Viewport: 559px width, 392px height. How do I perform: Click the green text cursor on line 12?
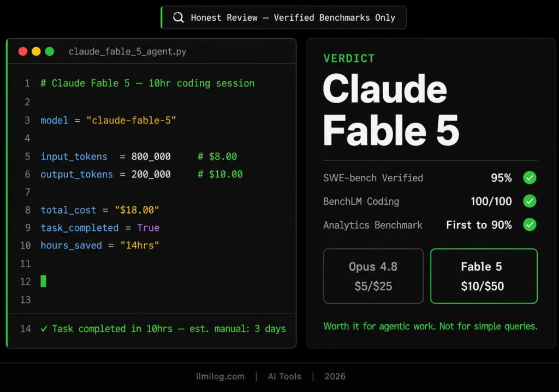coord(44,281)
